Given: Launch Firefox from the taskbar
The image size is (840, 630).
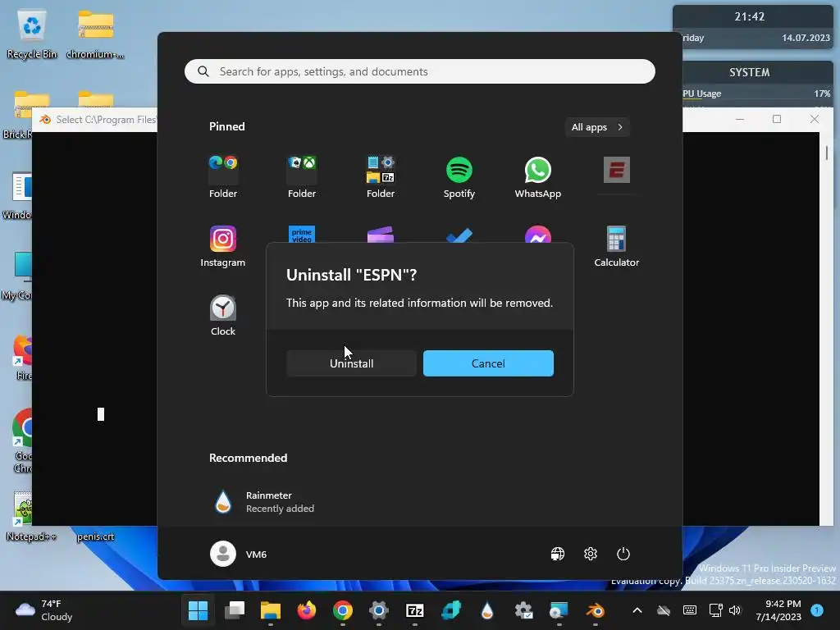Looking at the screenshot, I should [307, 610].
